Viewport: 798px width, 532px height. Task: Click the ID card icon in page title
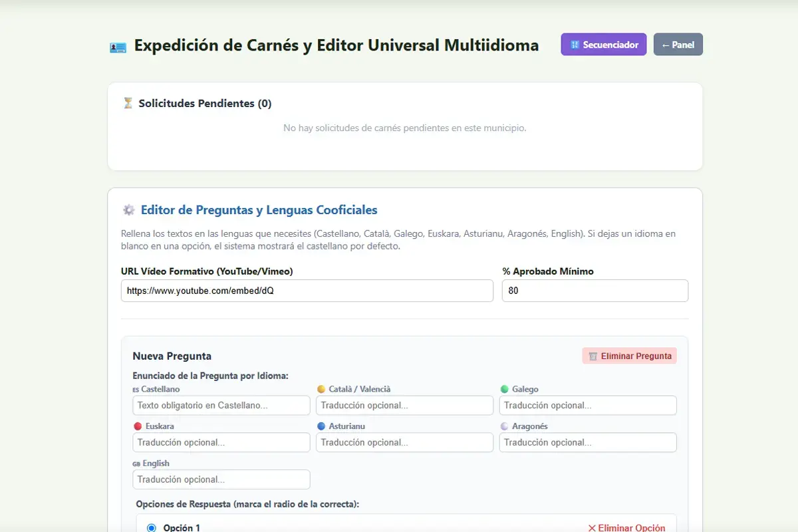118,47
